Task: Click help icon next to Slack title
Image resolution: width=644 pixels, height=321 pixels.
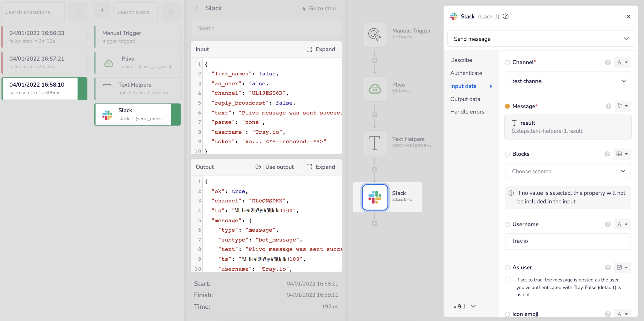Action: [x=506, y=16]
